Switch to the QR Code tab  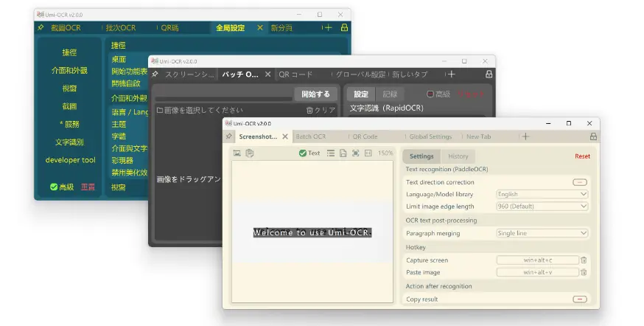[x=365, y=136]
